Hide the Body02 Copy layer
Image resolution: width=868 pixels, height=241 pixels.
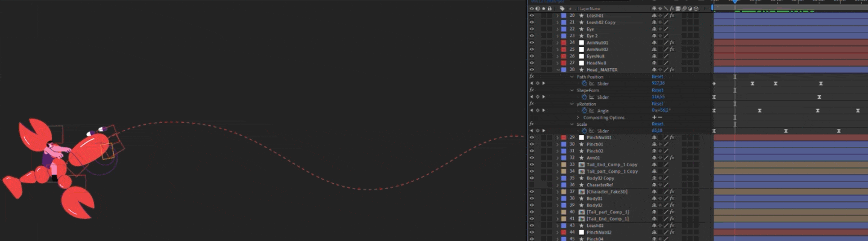532,178
